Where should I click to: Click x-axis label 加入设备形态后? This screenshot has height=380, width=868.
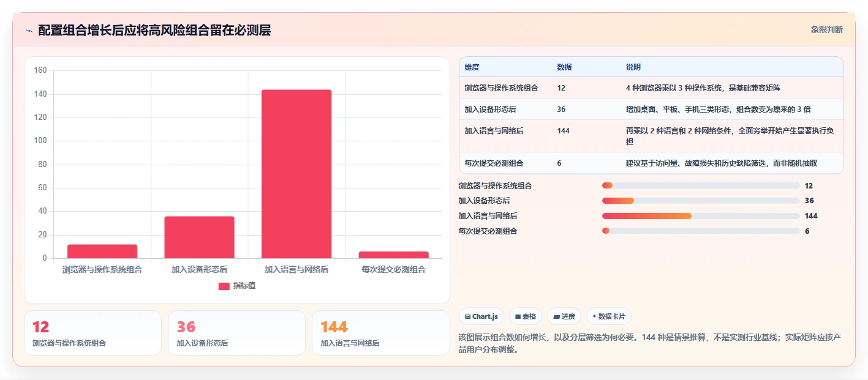(x=199, y=269)
